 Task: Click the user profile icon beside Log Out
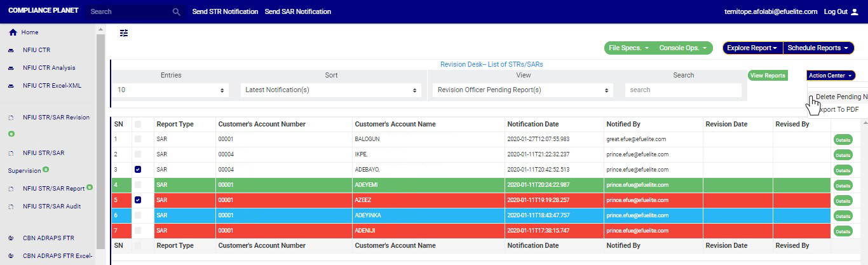pos(854,12)
